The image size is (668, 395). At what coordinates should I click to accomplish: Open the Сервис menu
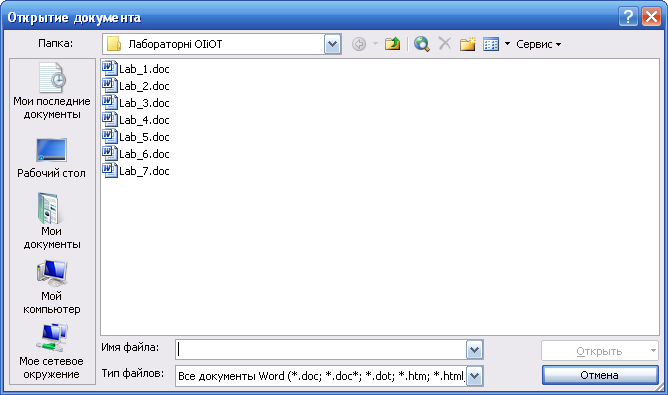coord(538,44)
